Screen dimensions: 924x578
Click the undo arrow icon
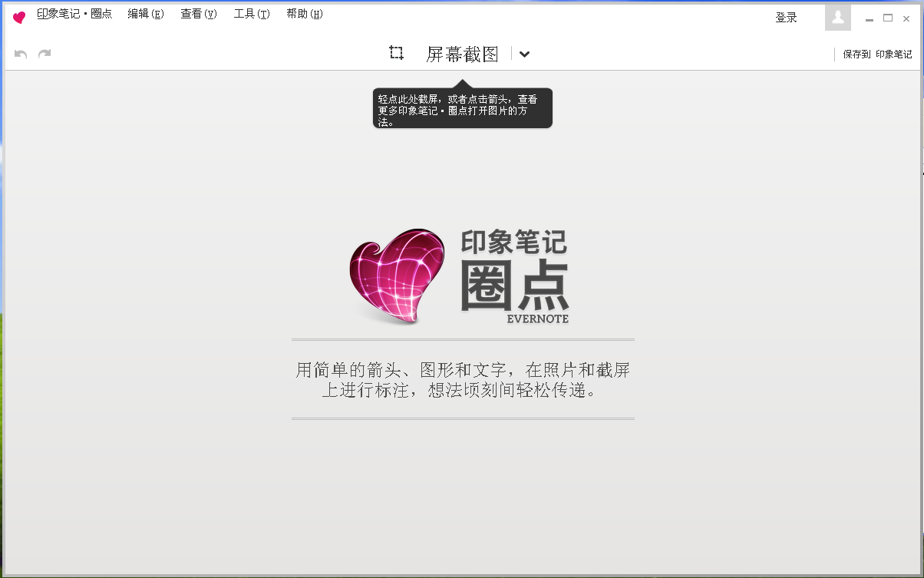(x=21, y=54)
